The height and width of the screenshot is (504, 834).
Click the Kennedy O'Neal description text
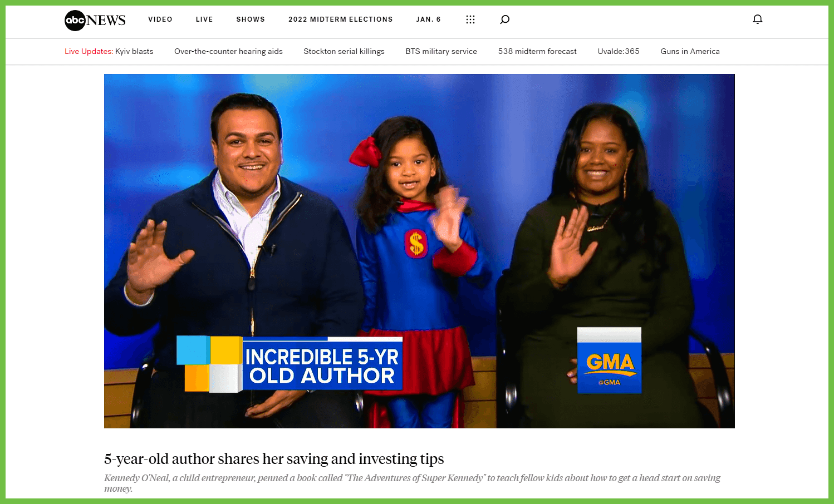pyautogui.click(x=412, y=483)
